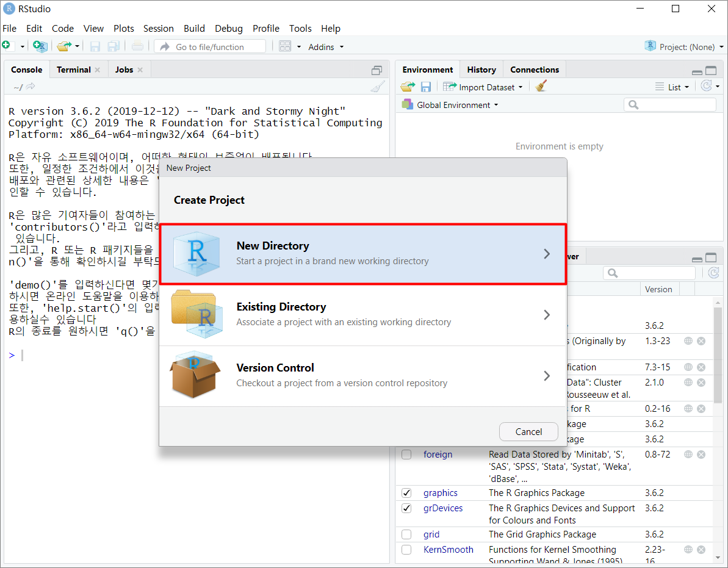Open the foreign package link
728x568 pixels.
click(x=438, y=455)
